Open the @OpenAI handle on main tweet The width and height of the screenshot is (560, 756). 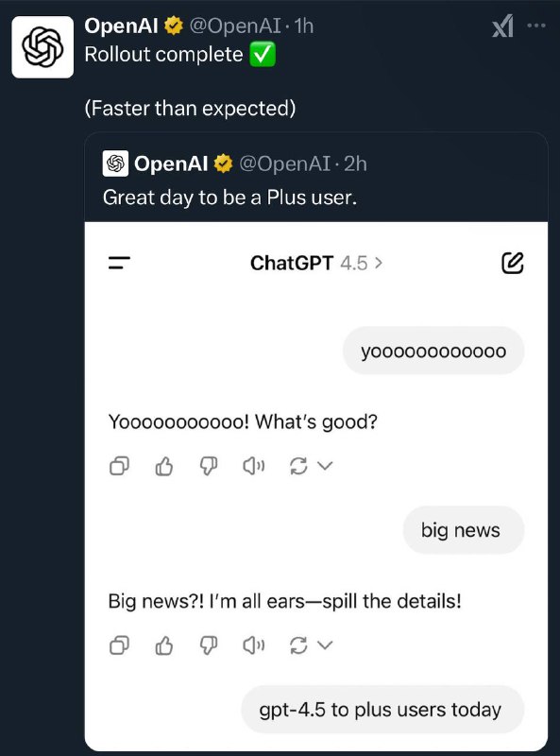pyautogui.click(x=235, y=26)
